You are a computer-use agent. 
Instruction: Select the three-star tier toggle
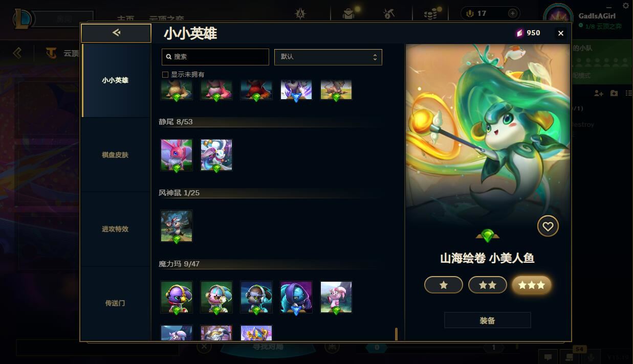[x=532, y=285]
